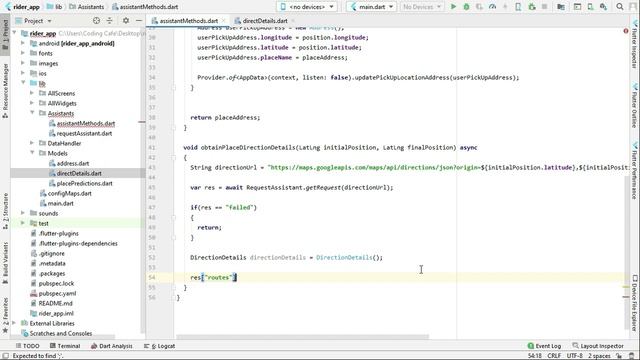Run the app with the green Run icon

click(x=453, y=7)
